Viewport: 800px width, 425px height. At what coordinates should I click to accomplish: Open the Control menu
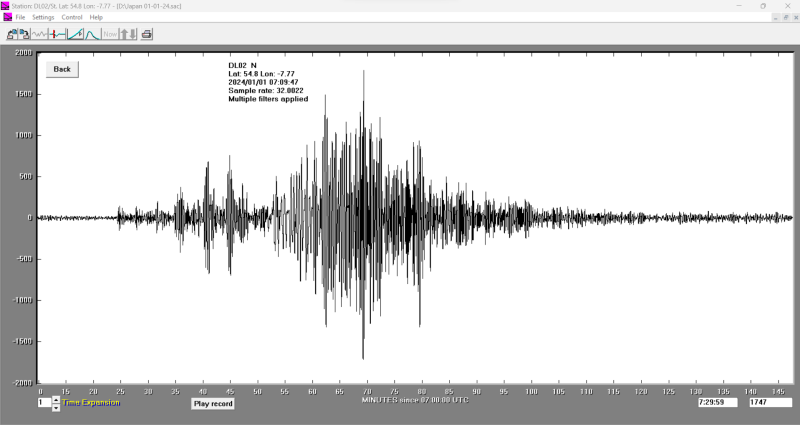coord(72,17)
